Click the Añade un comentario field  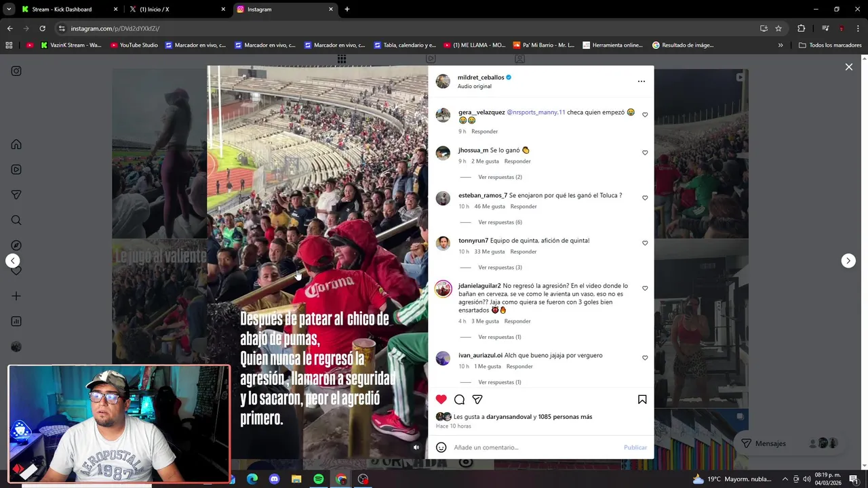536,447
